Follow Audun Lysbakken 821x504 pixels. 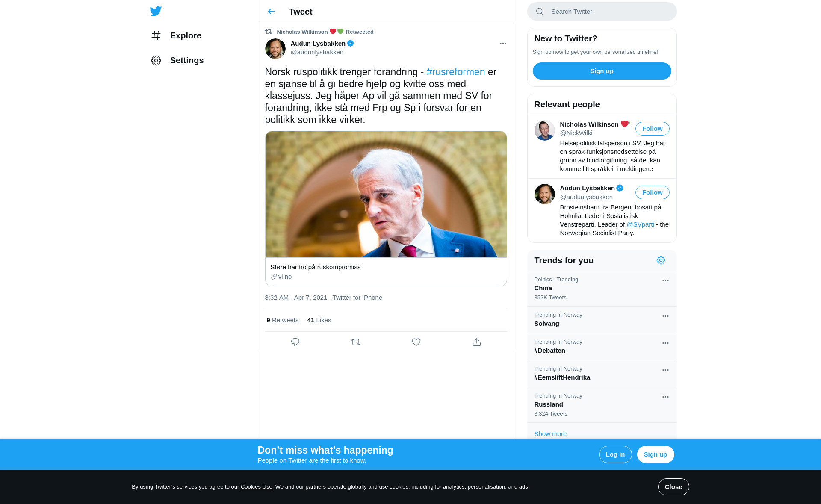pyautogui.click(x=653, y=192)
